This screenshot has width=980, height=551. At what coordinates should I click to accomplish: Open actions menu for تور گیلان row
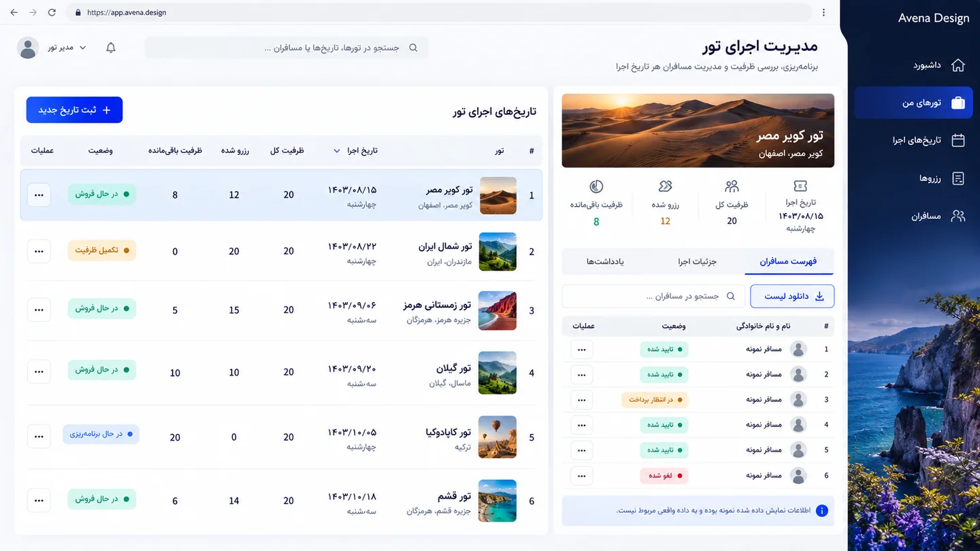[x=39, y=371]
